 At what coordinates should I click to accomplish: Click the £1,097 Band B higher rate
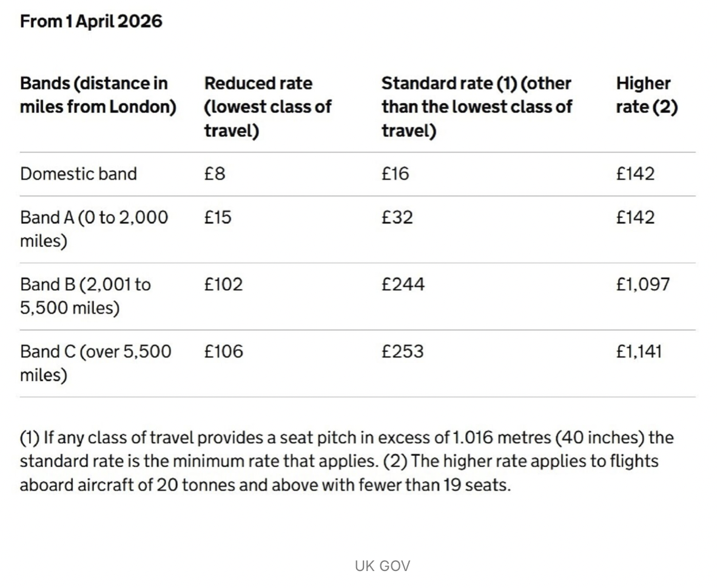click(642, 284)
